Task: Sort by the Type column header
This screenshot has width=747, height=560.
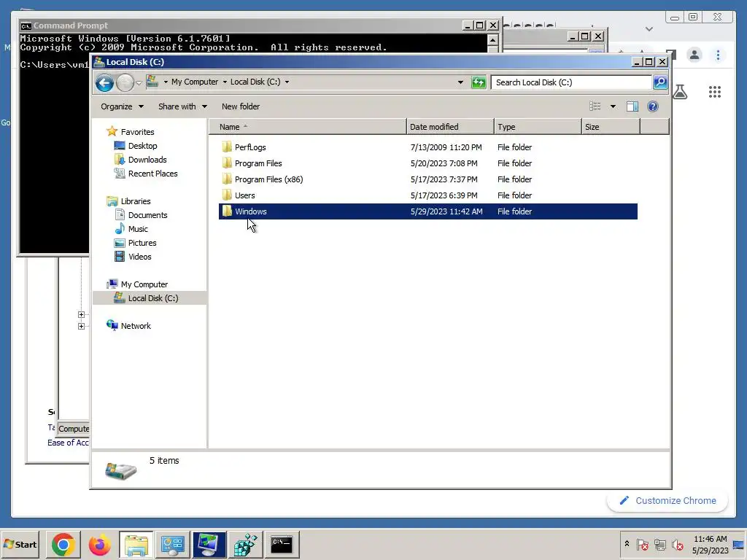Action: [538, 127]
